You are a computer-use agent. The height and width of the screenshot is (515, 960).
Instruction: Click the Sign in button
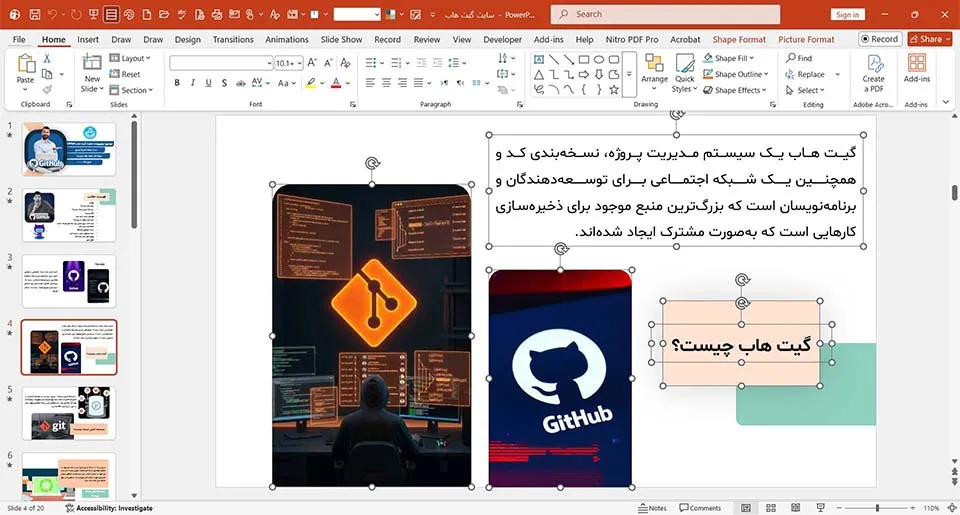pos(847,14)
